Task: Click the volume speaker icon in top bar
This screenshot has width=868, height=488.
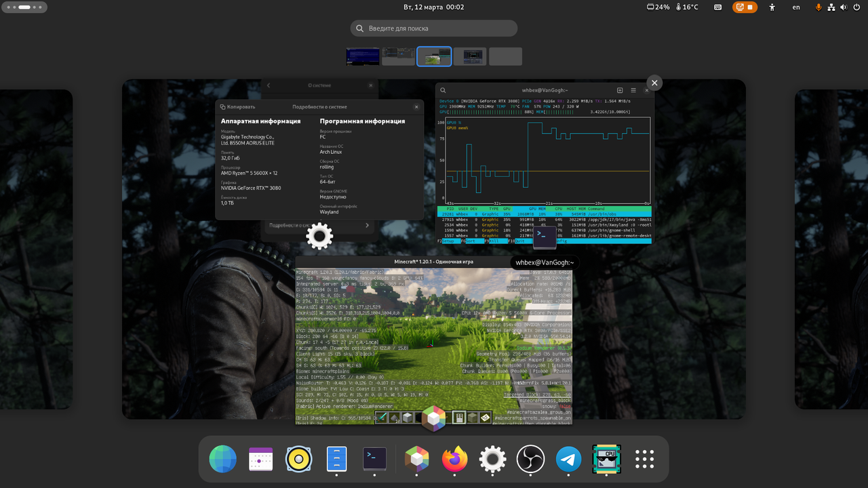Action: [x=844, y=7]
